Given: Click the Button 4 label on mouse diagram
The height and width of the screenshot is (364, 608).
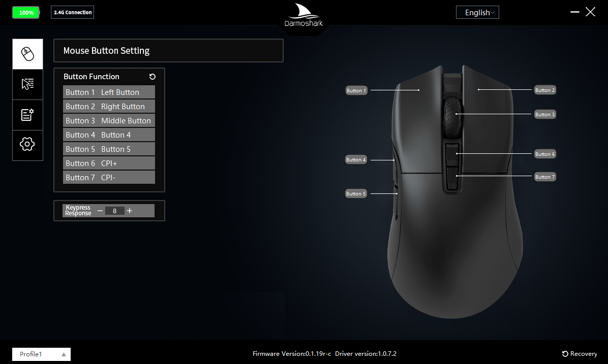Looking at the screenshot, I should point(356,159).
